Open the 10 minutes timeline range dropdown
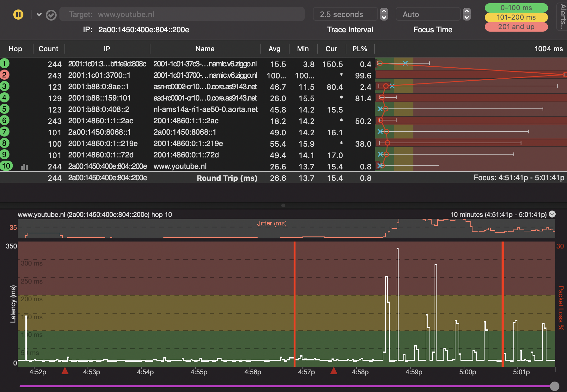The height and width of the screenshot is (392, 567). [x=552, y=214]
